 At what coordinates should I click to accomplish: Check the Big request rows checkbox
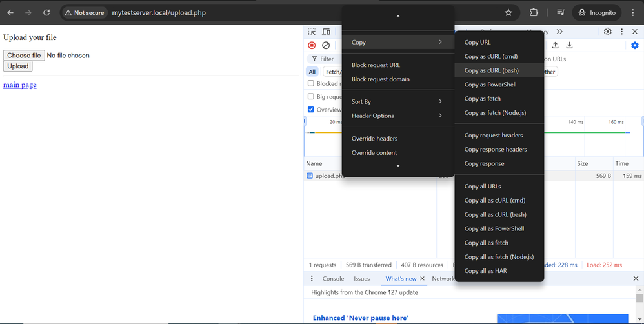[311, 97]
